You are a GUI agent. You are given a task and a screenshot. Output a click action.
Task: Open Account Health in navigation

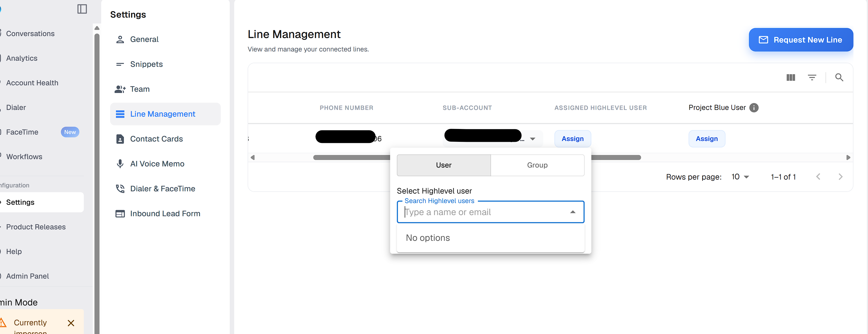32,83
